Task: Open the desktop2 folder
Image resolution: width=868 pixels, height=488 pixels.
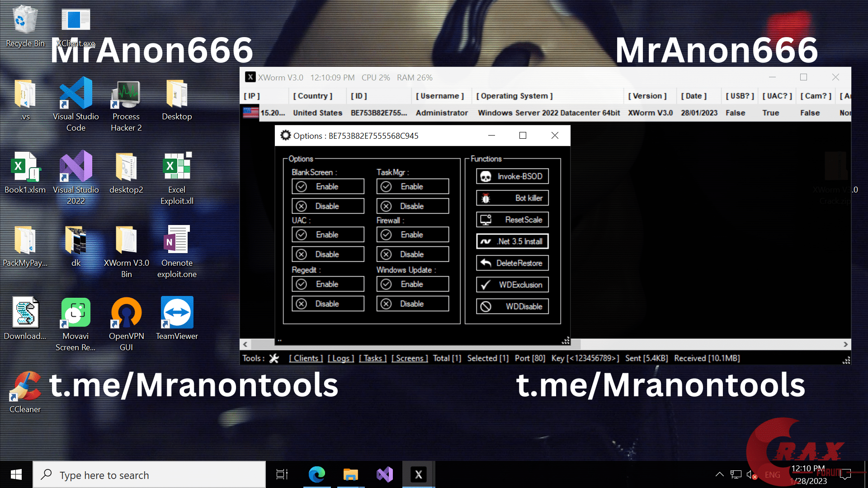Action: tap(126, 174)
